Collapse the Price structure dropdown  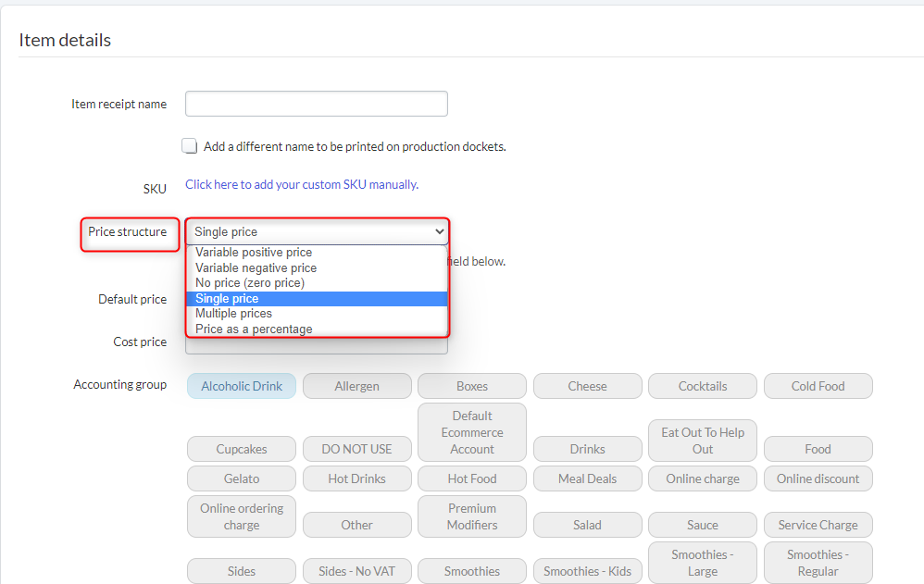pyautogui.click(x=317, y=231)
